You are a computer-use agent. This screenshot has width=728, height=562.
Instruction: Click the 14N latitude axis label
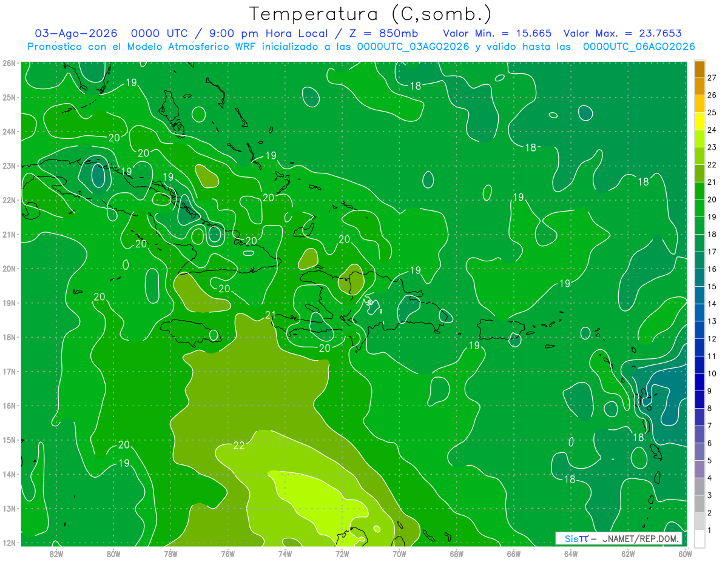click(8, 474)
